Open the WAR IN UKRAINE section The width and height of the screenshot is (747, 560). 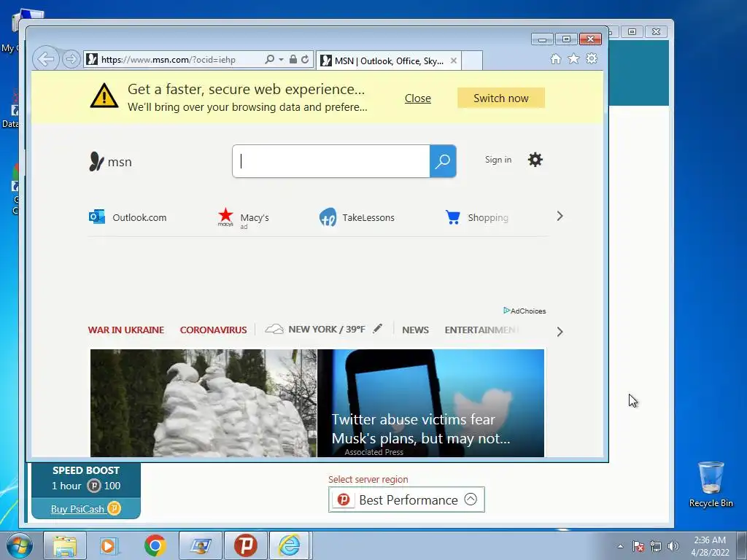tap(126, 330)
